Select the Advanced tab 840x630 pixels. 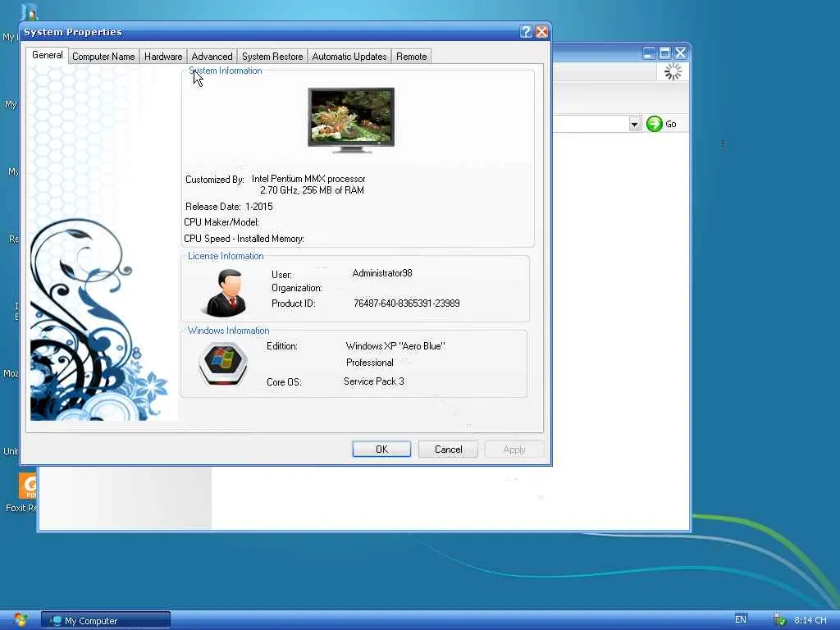click(x=212, y=57)
